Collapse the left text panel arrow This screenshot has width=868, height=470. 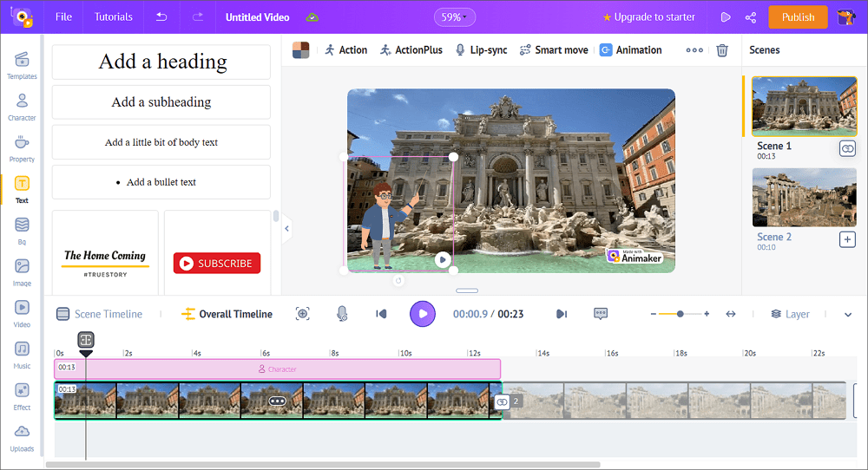pos(286,229)
